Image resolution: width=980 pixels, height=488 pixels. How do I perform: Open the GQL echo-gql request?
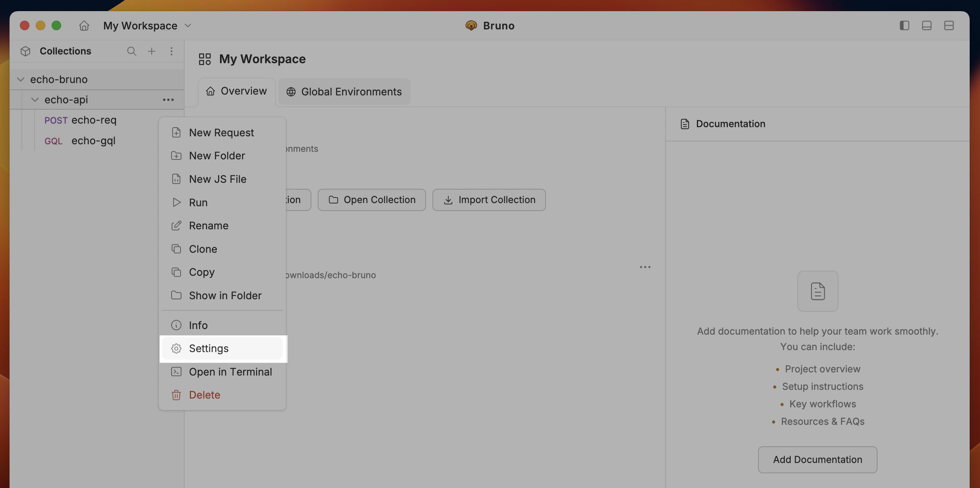pyautogui.click(x=80, y=141)
